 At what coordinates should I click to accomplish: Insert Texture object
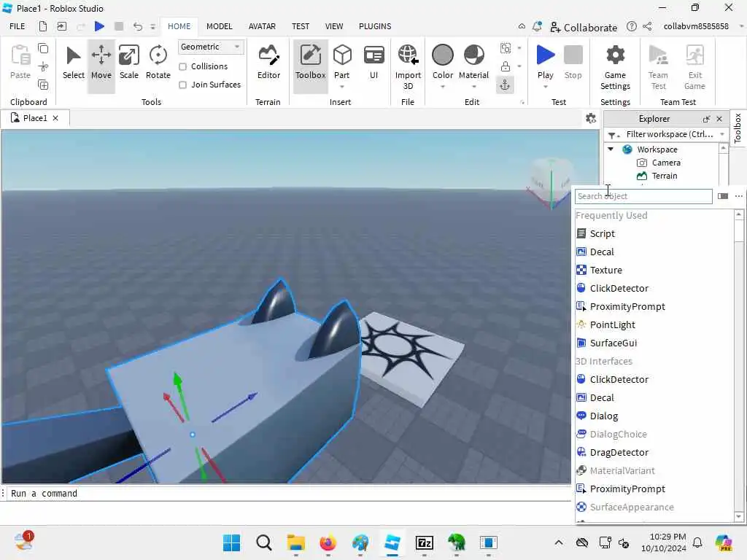point(606,270)
